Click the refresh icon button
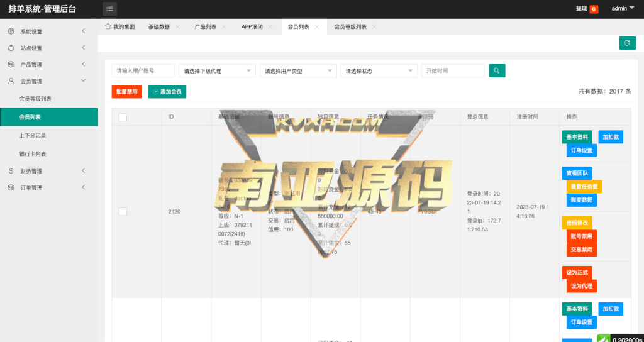 point(627,43)
